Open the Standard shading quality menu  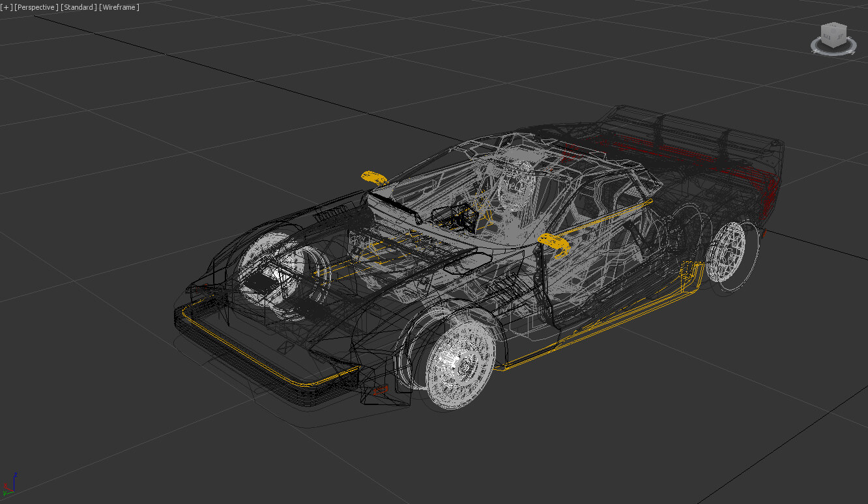pyautogui.click(x=79, y=7)
